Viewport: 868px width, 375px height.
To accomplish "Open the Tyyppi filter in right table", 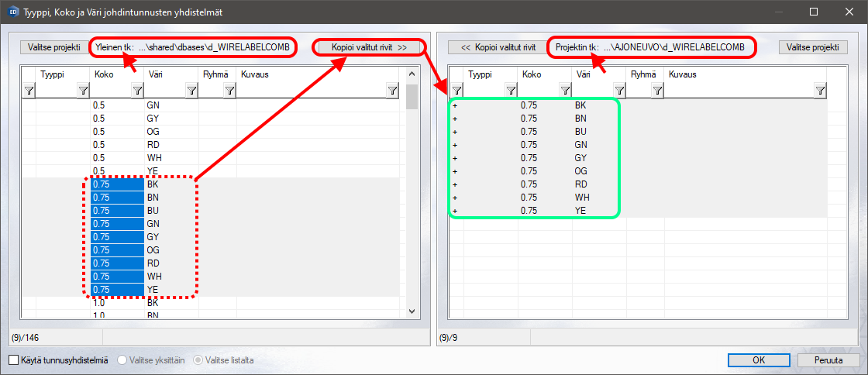I will coord(511,91).
